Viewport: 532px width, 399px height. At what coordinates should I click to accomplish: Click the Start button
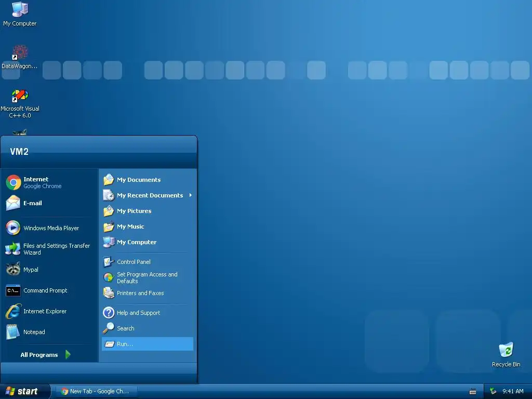click(25, 391)
